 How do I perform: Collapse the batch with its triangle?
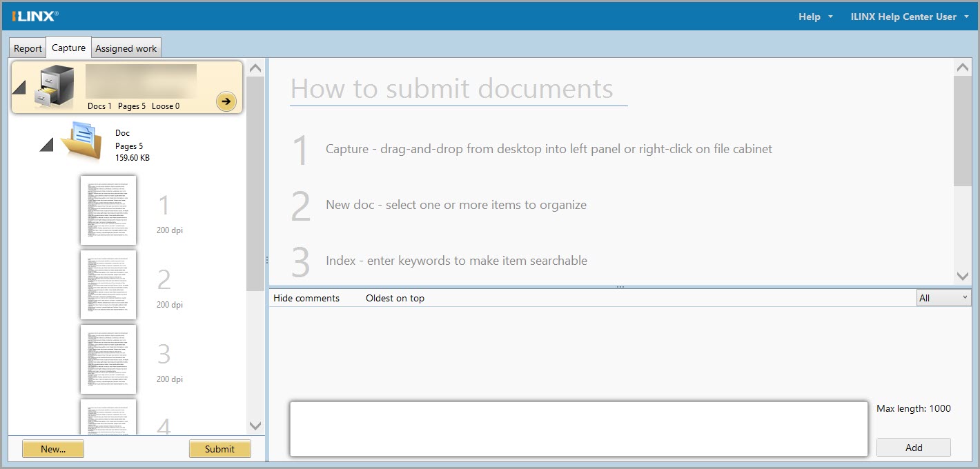click(20, 88)
